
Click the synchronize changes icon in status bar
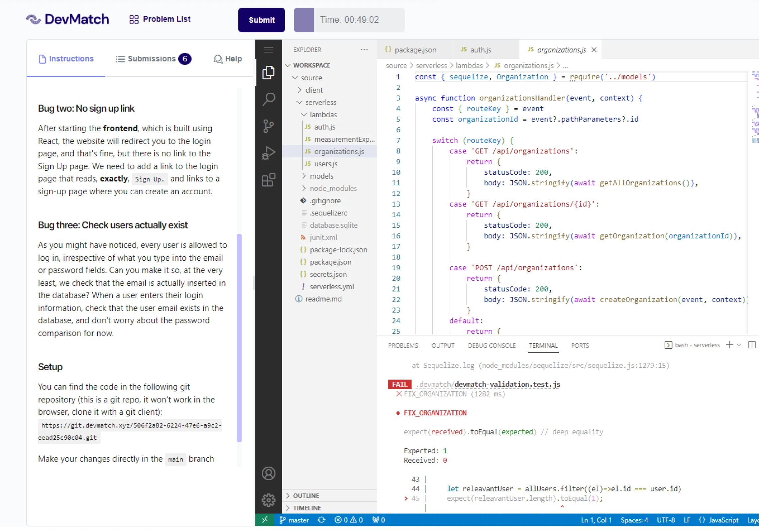pos(321,520)
